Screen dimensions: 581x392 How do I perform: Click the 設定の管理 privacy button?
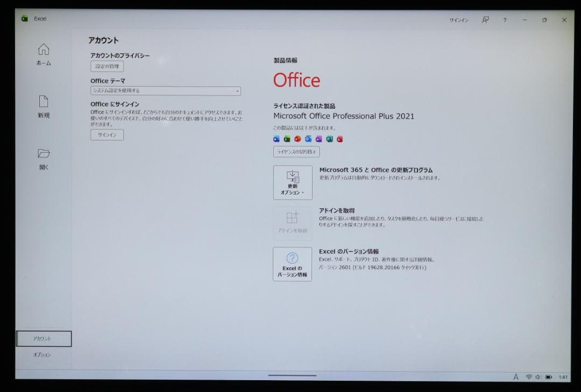(107, 66)
